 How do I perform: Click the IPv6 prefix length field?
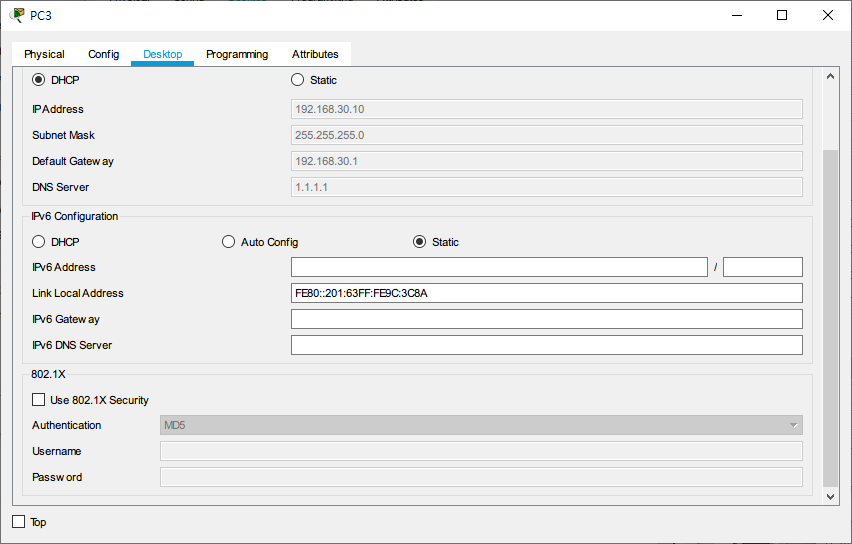[x=762, y=267]
